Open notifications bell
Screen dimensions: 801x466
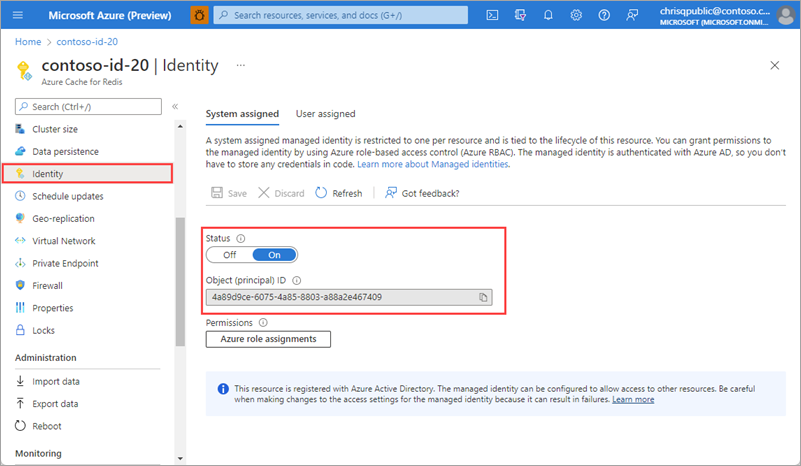(548, 15)
